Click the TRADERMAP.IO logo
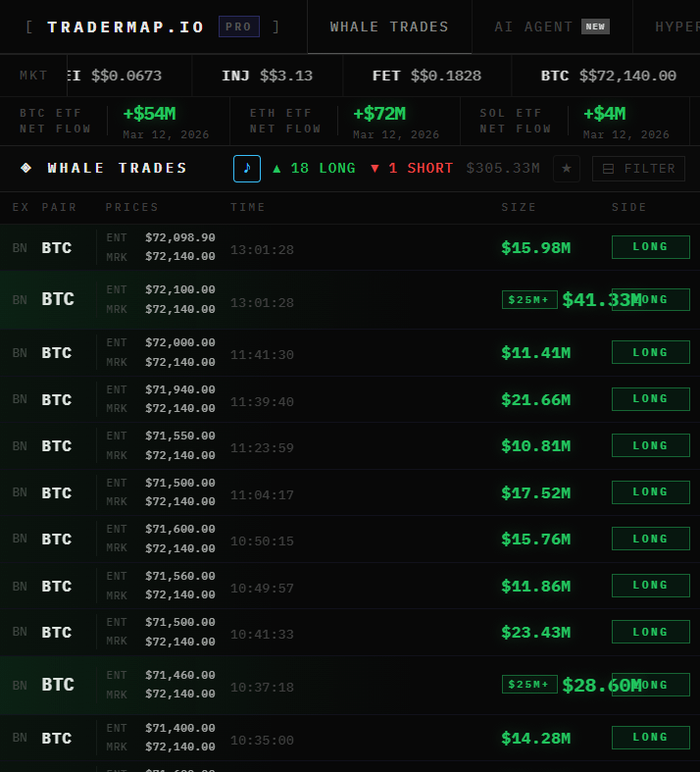700x772 pixels. click(126, 26)
